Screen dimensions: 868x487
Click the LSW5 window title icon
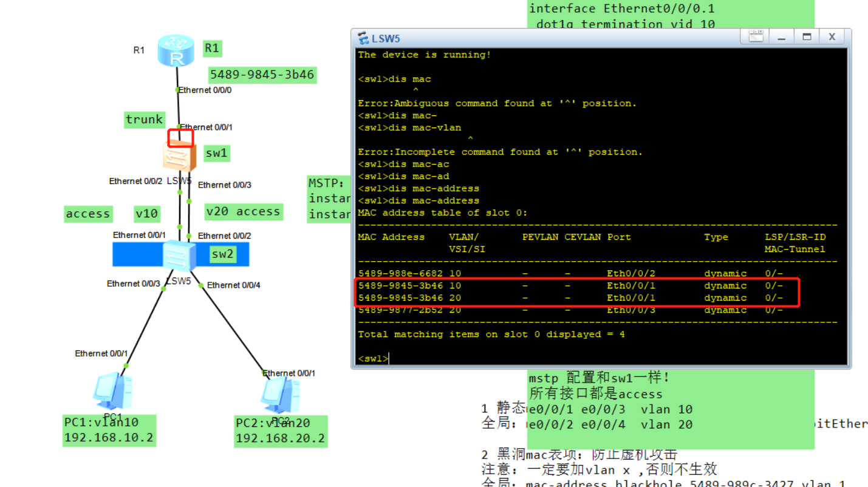tap(364, 38)
